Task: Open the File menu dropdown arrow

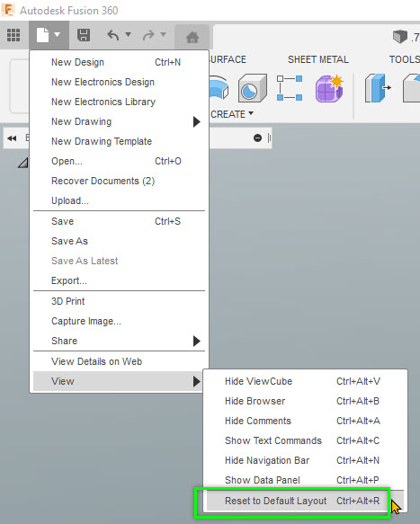Action: [58, 34]
